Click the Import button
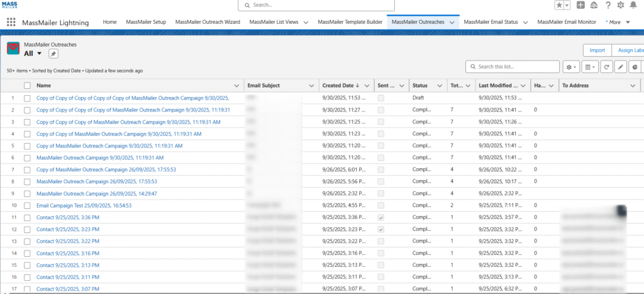644x294 pixels. point(597,50)
